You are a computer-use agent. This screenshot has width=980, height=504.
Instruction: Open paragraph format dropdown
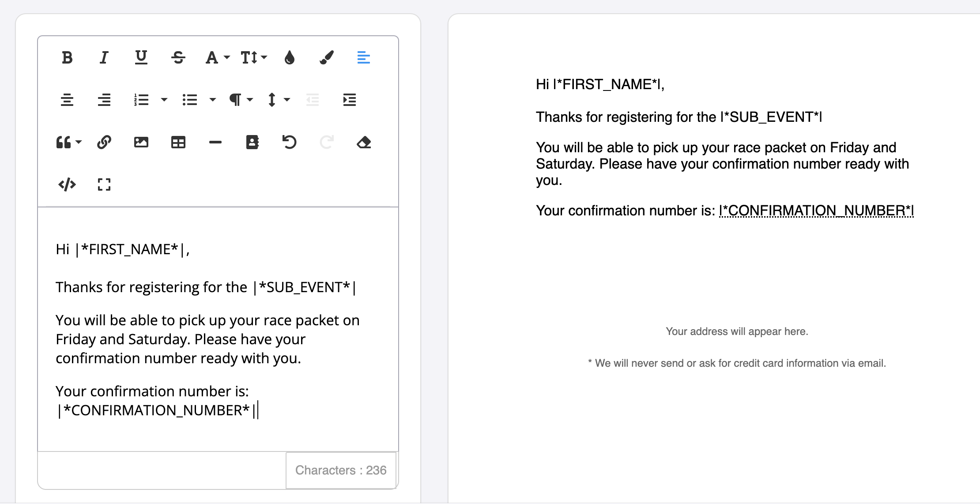pyautogui.click(x=241, y=100)
